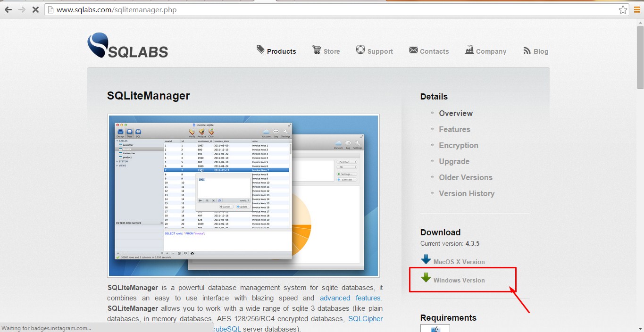Image resolution: width=644 pixels, height=332 pixels.
Task: Open the Contacts page
Action: point(434,51)
